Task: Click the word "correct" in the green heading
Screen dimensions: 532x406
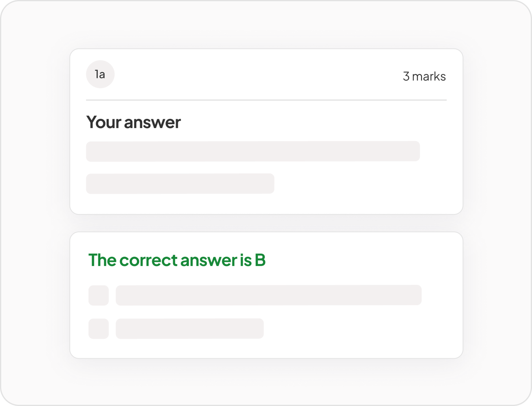Action: [x=148, y=260]
